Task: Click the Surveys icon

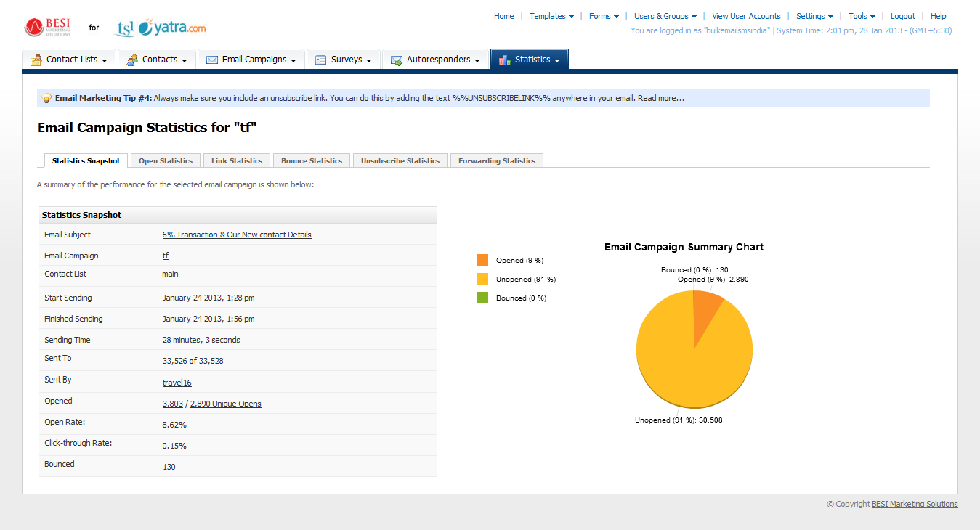Action: [x=320, y=60]
